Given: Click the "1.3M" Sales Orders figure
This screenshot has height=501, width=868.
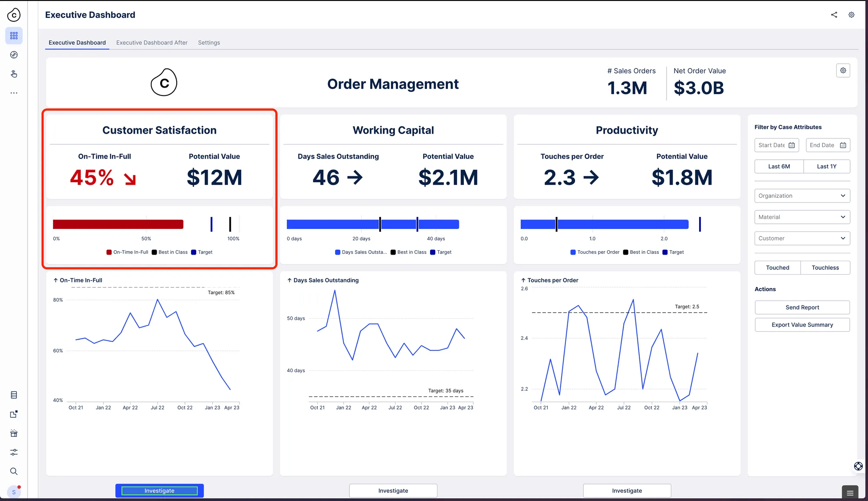Looking at the screenshot, I should [x=627, y=88].
